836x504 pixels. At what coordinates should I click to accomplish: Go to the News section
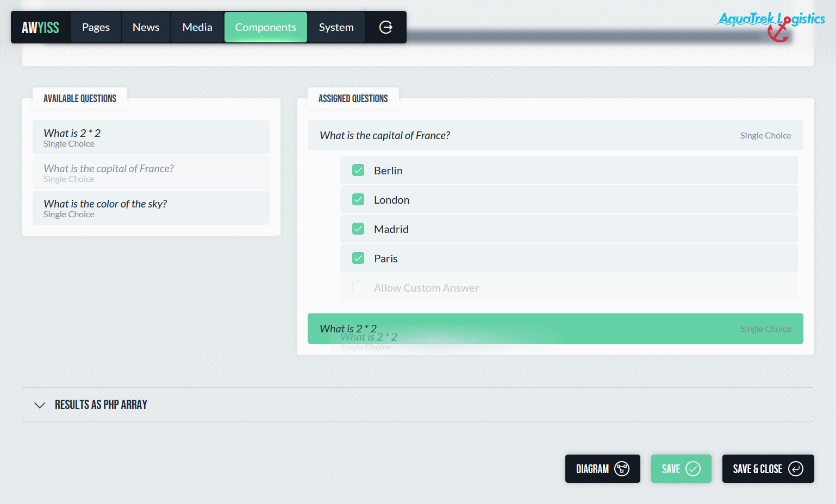coord(146,27)
